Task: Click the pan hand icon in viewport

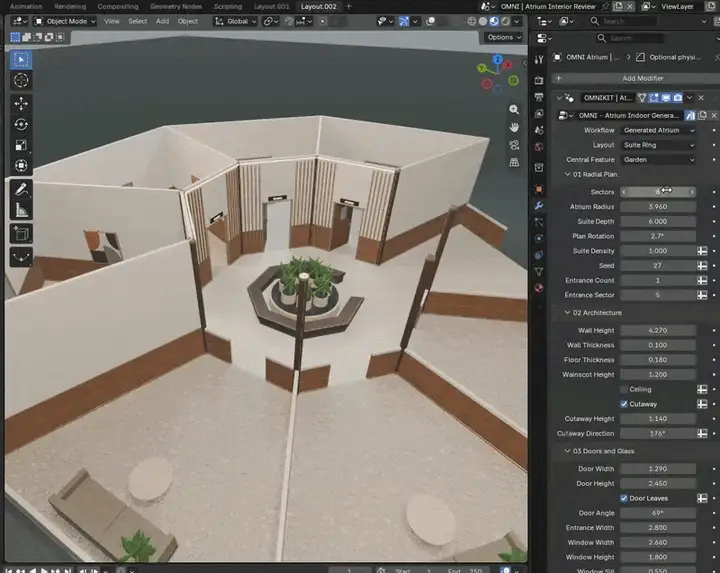Action: [514, 127]
